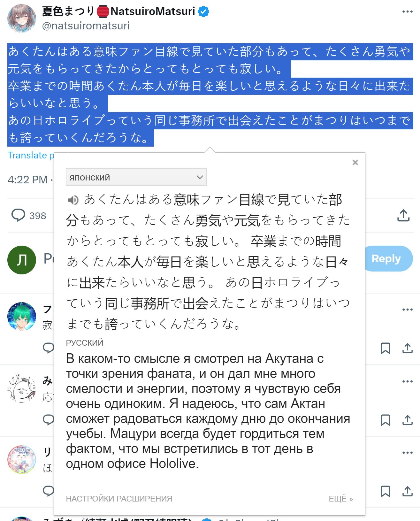Click the Translate post link

(31, 155)
